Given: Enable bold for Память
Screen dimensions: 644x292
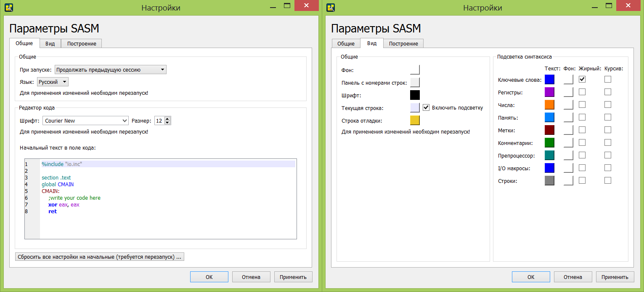Looking at the screenshot, I should coord(582,117).
